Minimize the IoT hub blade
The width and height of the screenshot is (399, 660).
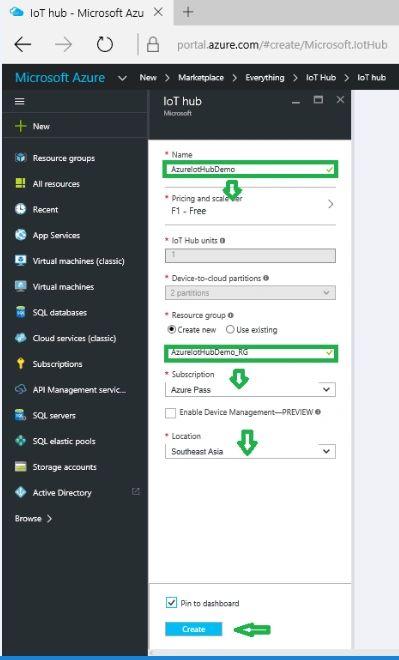(296, 102)
